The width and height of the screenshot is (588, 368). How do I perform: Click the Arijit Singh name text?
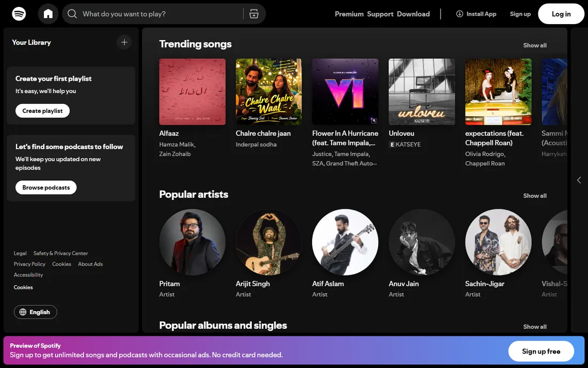click(253, 283)
